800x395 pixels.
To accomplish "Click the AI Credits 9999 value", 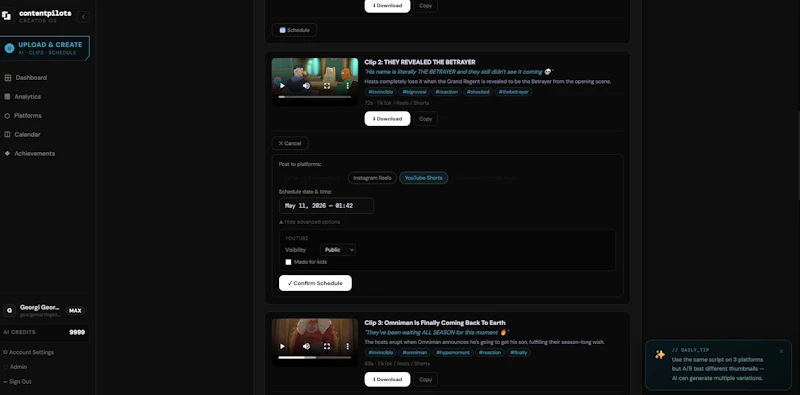I will (77, 332).
